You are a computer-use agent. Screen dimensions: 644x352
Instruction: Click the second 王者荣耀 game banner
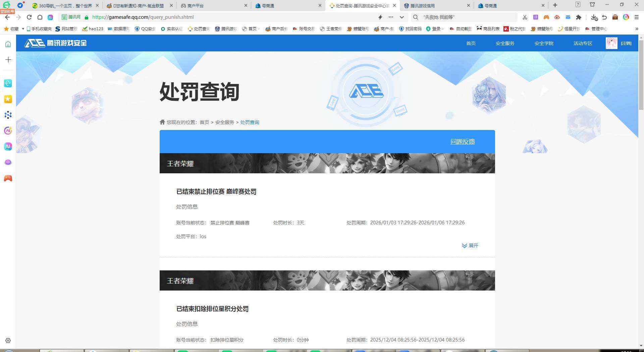point(327,280)
